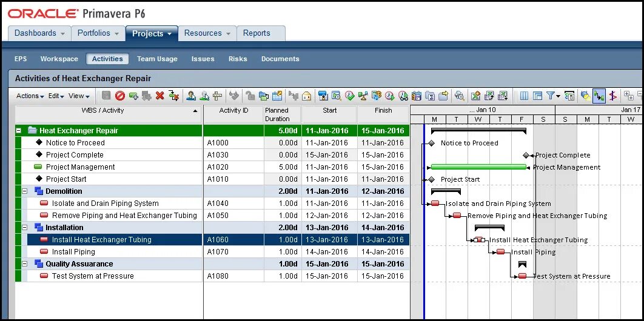
Task: Switch to the EPS sub-tab
Action: [x=21, y=59]
